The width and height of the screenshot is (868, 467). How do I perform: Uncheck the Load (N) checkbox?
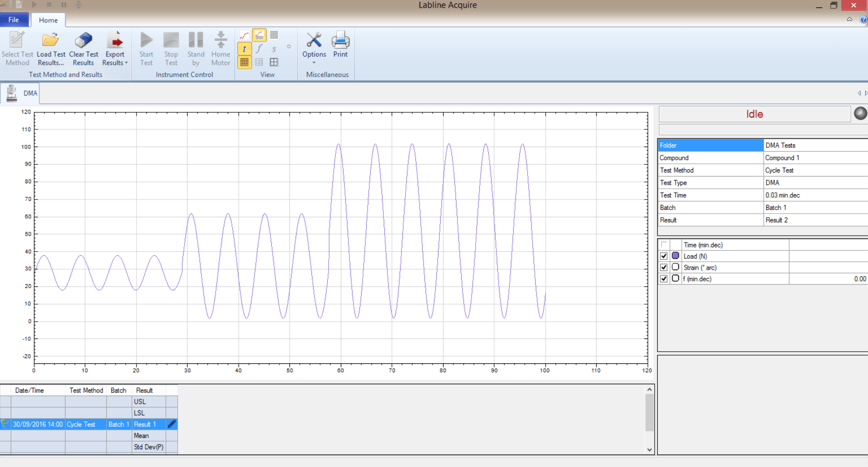point(664,256)
